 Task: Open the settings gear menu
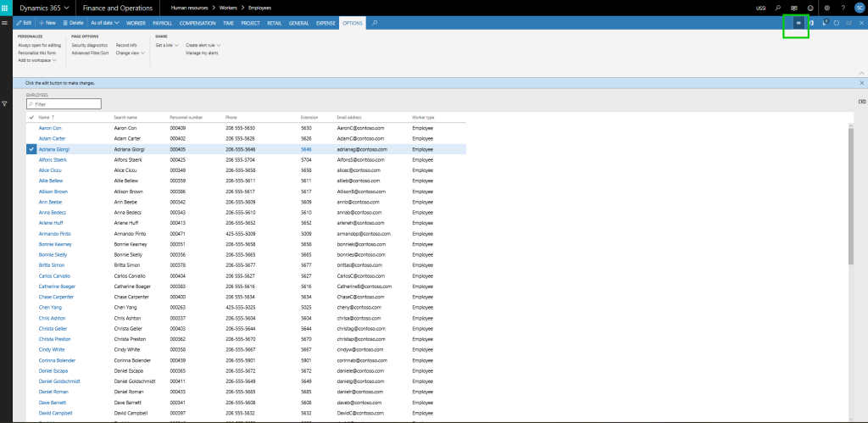(827, 8)
